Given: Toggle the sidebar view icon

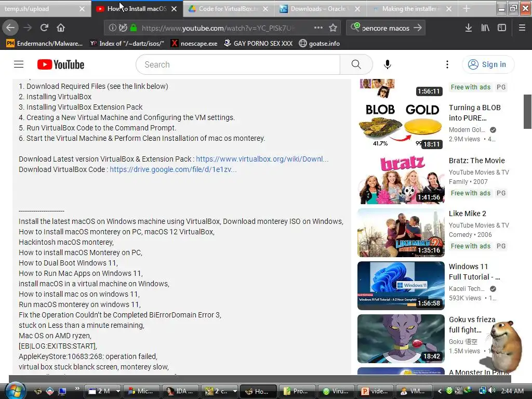Looking at the screenshot, I should pos(502,28).
